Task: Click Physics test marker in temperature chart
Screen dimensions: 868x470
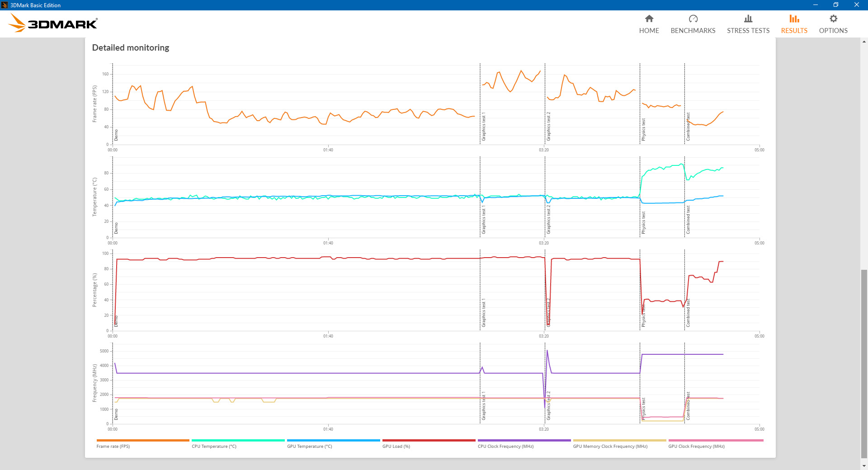Action: click(643, 223)
